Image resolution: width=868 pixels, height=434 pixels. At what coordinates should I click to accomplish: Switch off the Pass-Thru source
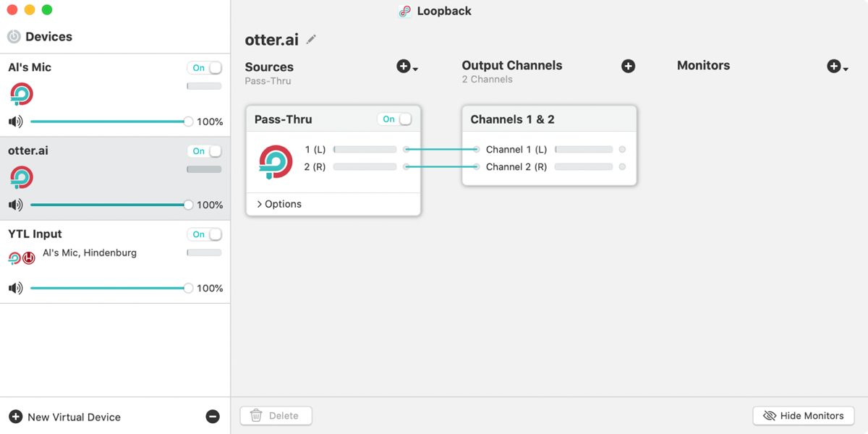point(395,119)
